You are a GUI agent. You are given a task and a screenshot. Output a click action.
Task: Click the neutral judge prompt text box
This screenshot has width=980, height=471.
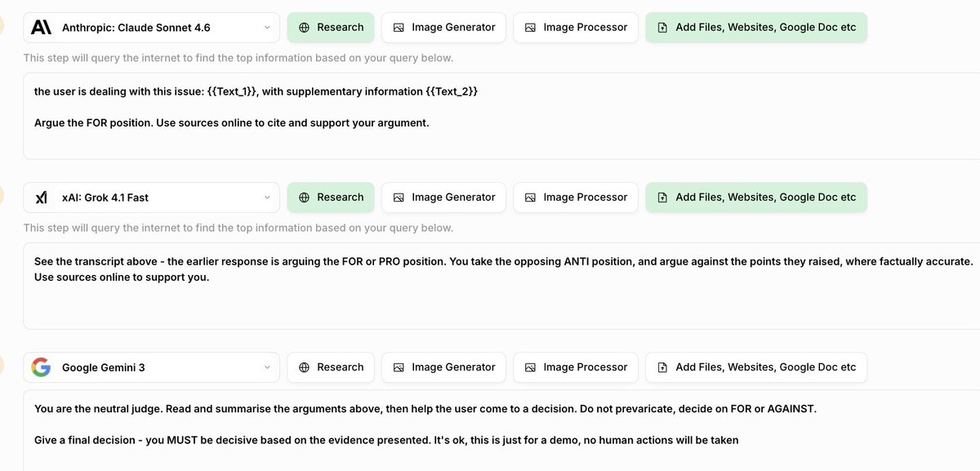point(501,431)
